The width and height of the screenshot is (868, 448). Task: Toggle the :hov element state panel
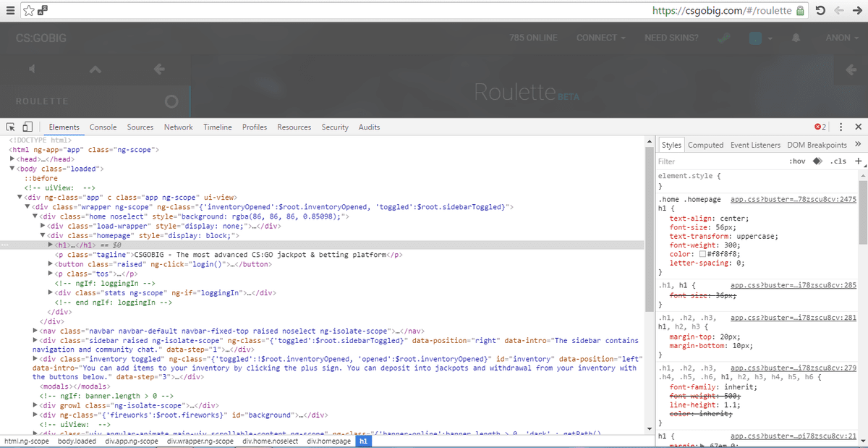click(797, 161)
